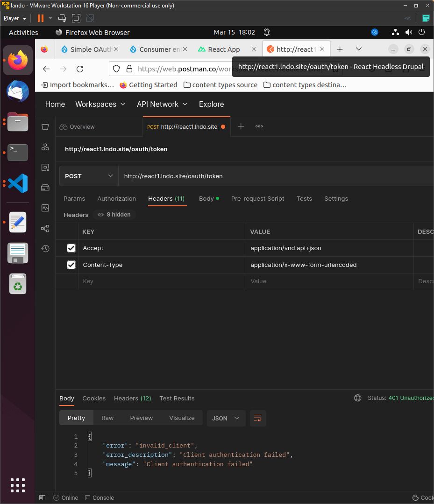Open Monitors sidebar icon
This screenshot has width=434, height=504.
45,208
